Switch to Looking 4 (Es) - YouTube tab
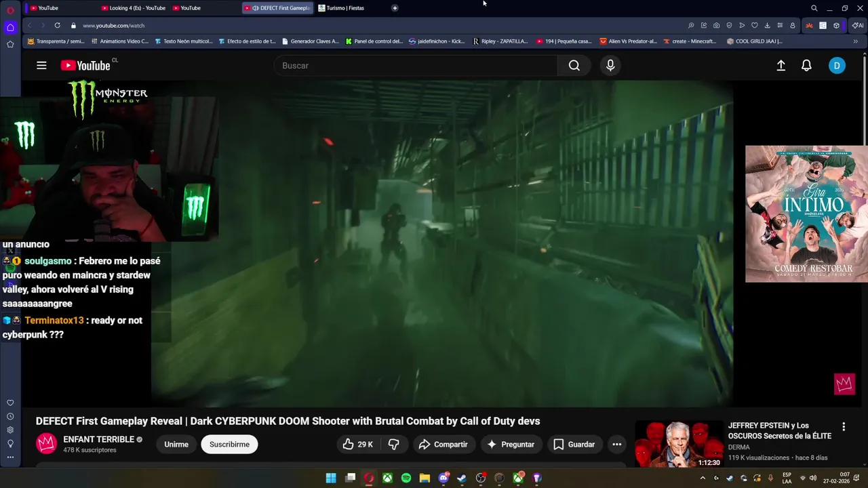This screenshot has height=488, width=868. click(134, 8)
